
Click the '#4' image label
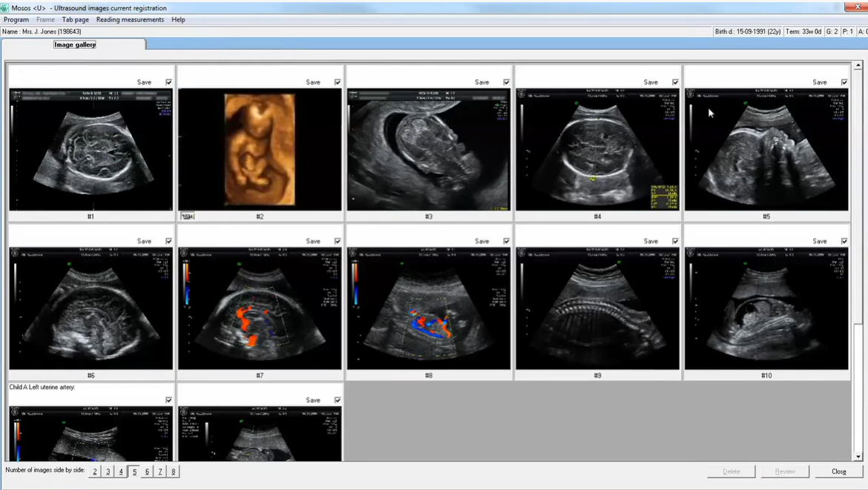point(597,216)
